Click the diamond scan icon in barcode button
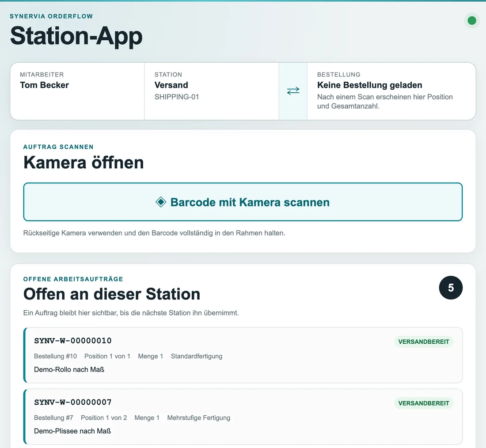 click(x=161, y=202)
